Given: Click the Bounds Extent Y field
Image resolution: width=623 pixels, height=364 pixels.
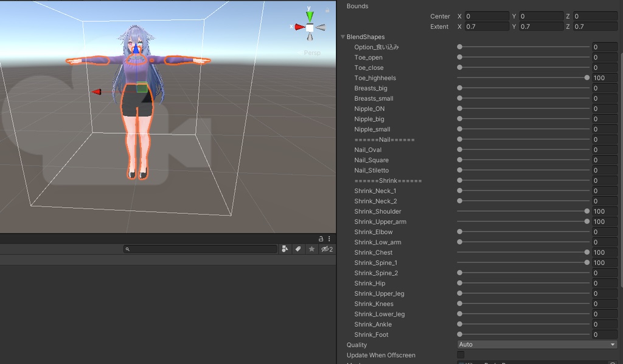Looking at the screenshot, I should tap(541, 27).
